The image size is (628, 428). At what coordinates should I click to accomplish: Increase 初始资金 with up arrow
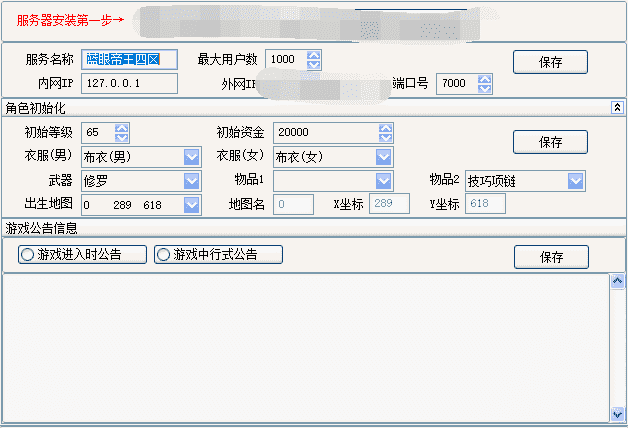pos(386,128)
